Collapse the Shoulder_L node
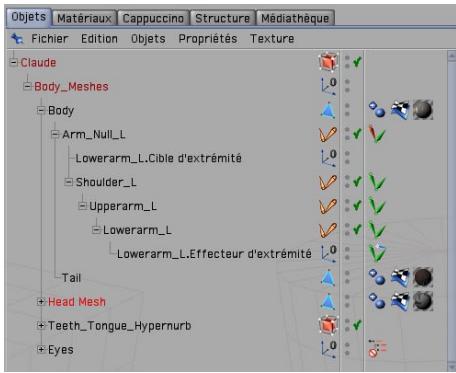 [68, 182]
